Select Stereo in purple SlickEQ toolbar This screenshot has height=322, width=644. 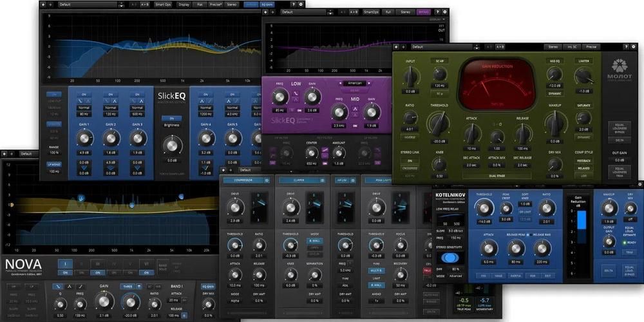pos(405,12)
